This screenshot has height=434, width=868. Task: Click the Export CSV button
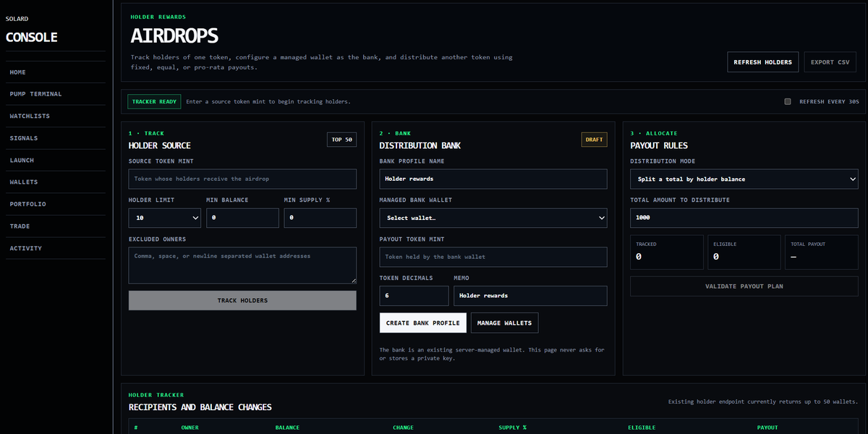(830, 62)
